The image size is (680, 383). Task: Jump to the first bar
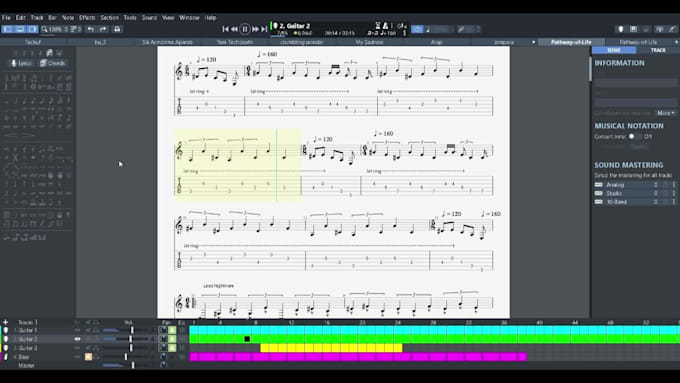coord(225,29)
